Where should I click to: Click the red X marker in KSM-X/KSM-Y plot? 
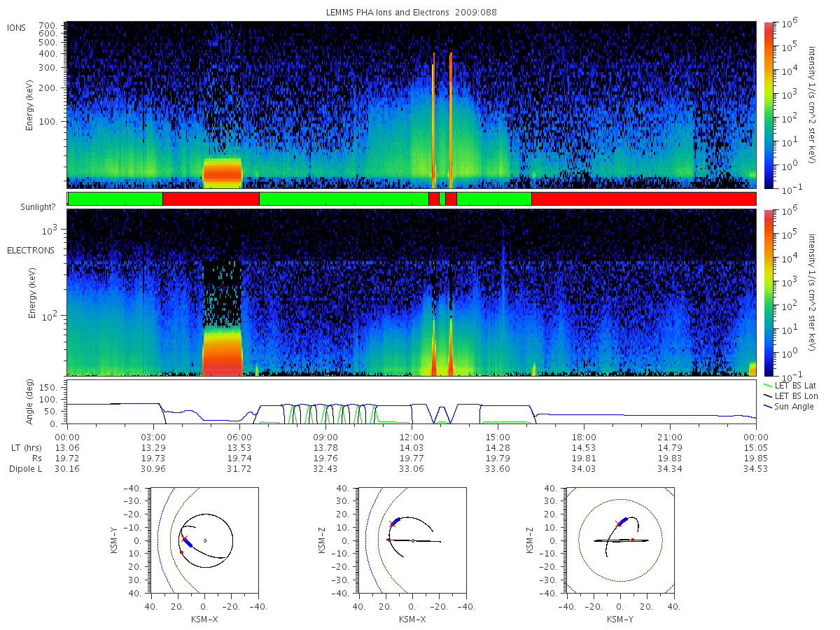185,538
